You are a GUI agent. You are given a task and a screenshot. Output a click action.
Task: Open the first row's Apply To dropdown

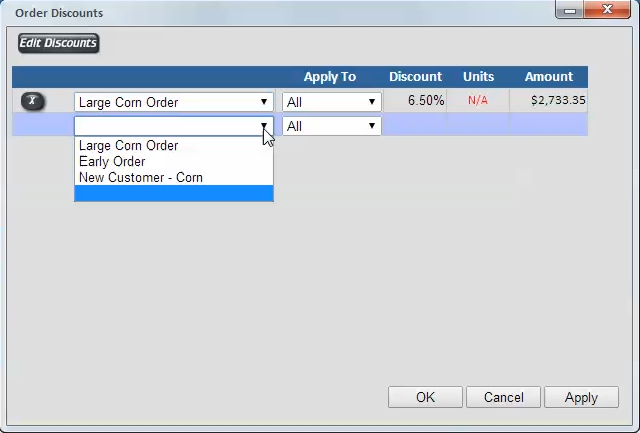pos(332,102)
